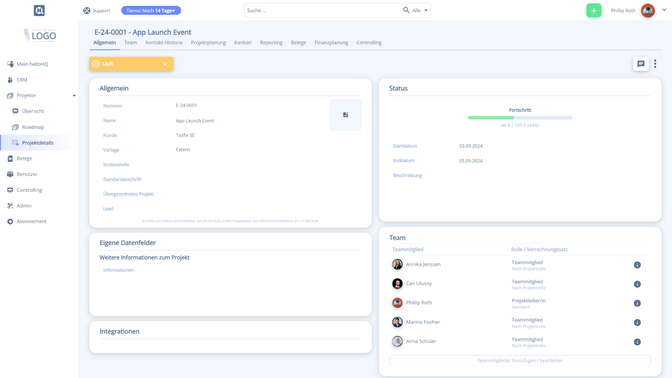Open Phillip Roth's profile avatar in header
The height and width of the screenshot is (378, 672).
[x=648, y=10]
